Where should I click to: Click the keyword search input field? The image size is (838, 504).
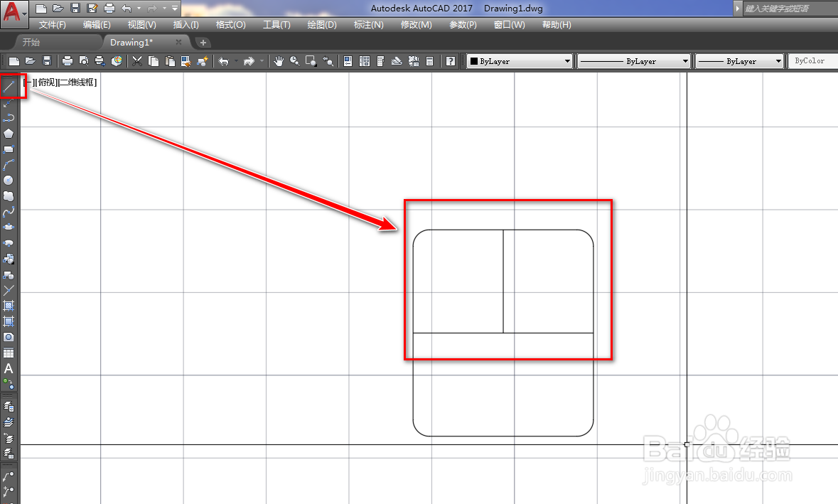pos(790,8)
